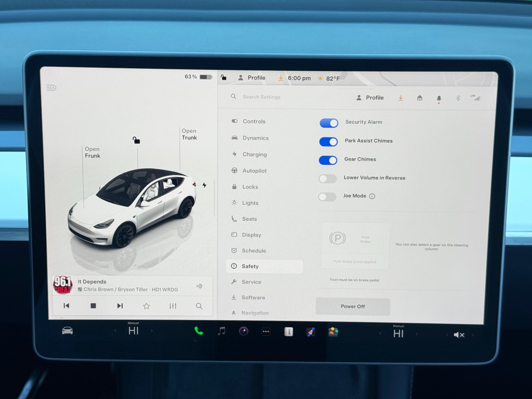Open the Display settings menu item
Image resolution: width=532 pixels, height=399 pixels.
coord(251,235)
